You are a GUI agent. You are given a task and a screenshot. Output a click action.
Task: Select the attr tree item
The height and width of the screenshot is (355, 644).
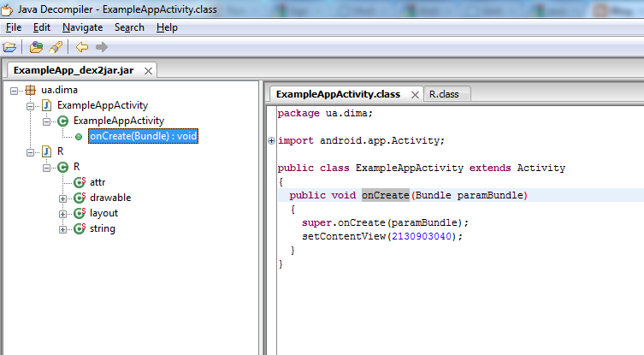(x=97, y=182)
